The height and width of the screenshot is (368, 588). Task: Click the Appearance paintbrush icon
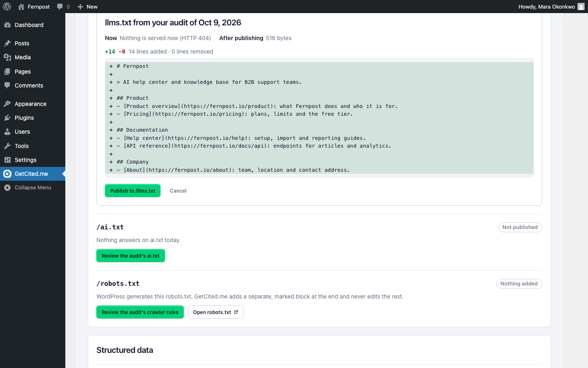pyautogui.click(x=7, y=104)
